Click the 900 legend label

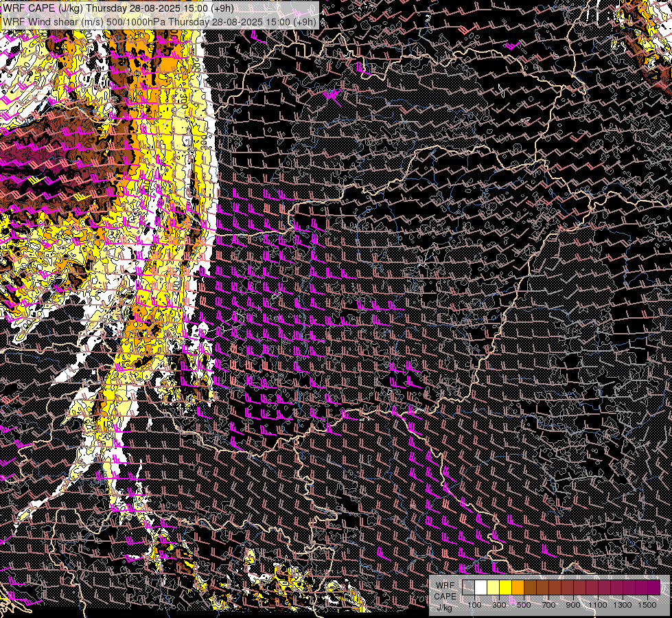[x=573, y=605]
